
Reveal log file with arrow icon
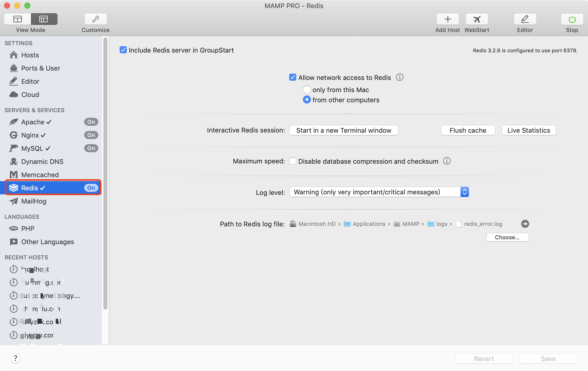point(525,224)
